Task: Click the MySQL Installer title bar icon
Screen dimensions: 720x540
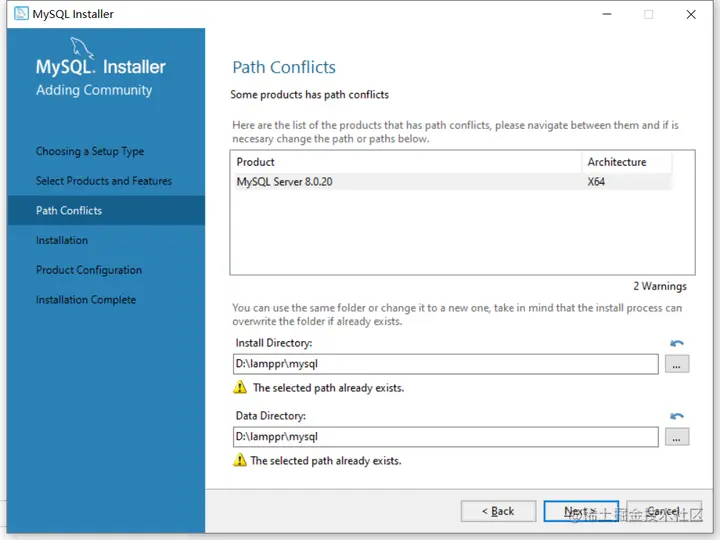Action: [21, 13]
